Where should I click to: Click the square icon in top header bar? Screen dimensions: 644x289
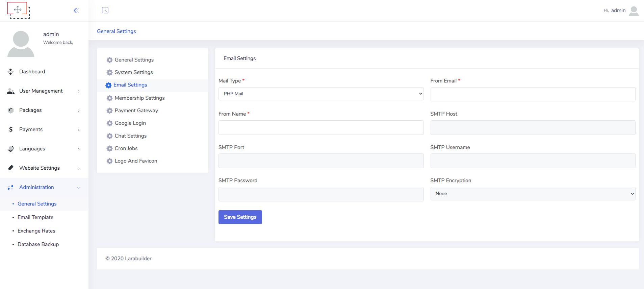pos(105,10)
